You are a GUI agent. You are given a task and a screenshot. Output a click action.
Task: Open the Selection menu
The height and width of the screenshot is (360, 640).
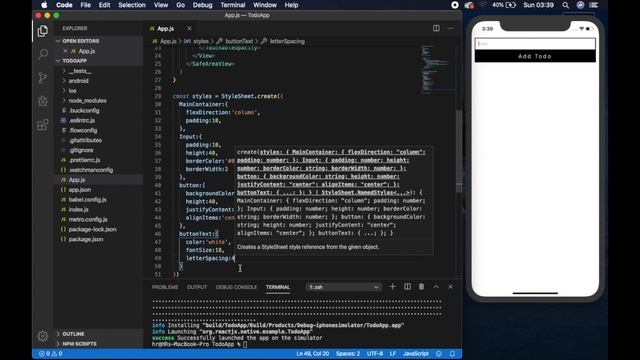pyautogui.click(x=132, y=5)
